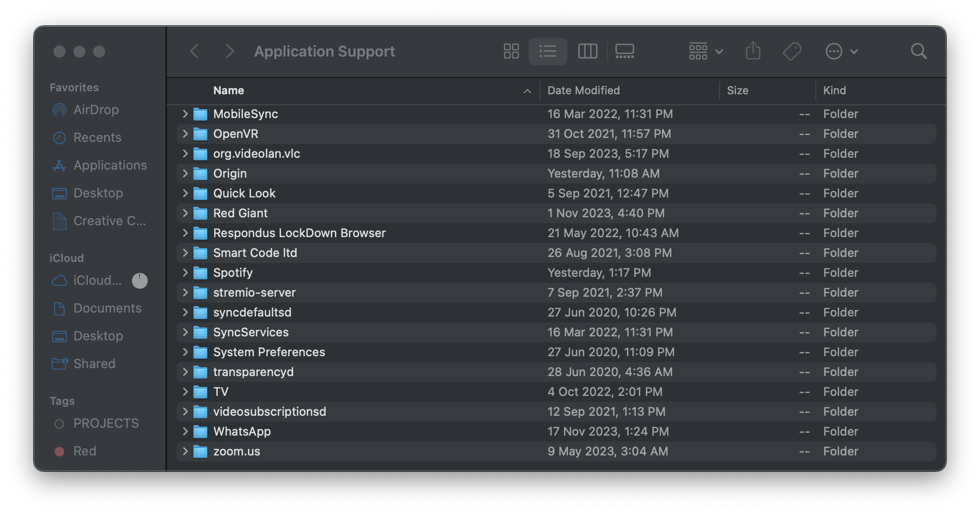Expand the WhatsApp folder disclosure arrow
980x513 pixels.
point(185,432)
